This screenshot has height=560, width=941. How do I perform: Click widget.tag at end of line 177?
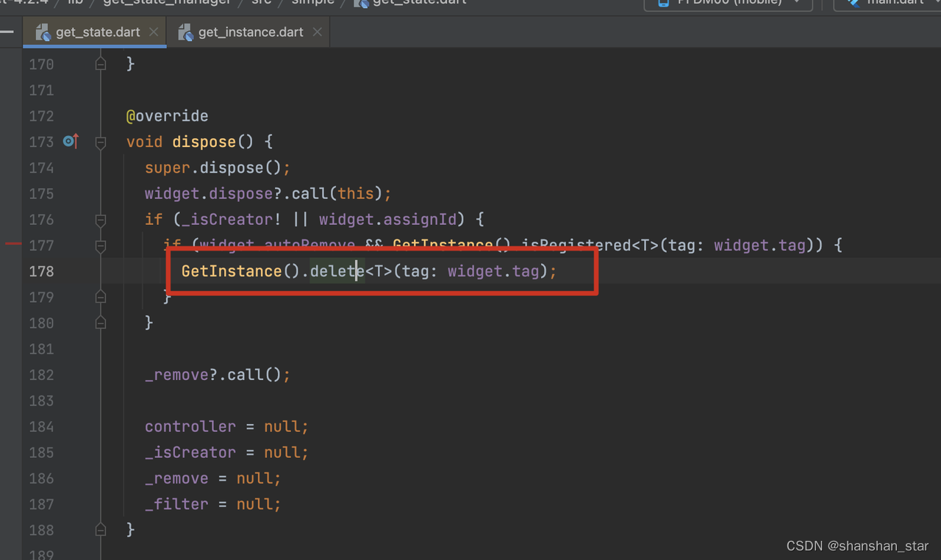coord(760,245)
